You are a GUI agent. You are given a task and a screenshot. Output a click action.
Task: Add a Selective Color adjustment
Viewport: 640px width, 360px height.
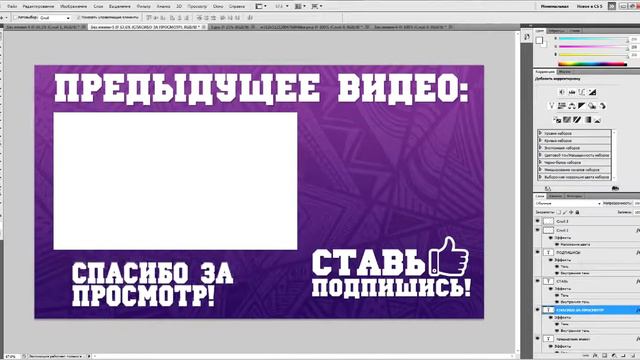(x=597, y=120)
